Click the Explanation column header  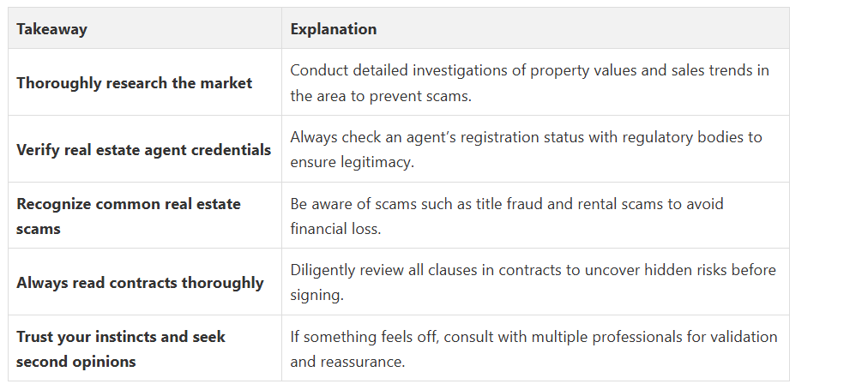(x=333, y=29)
